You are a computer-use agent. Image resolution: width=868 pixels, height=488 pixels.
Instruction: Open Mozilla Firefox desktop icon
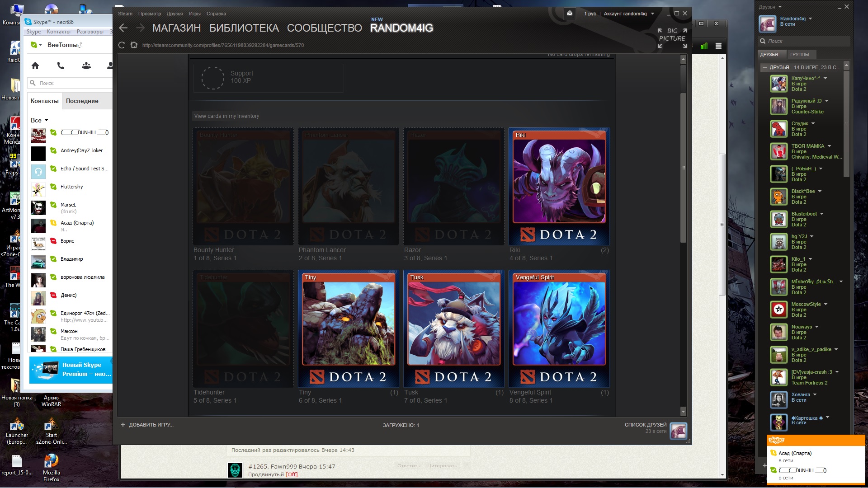pyautogui.click(x=51, y=467)
